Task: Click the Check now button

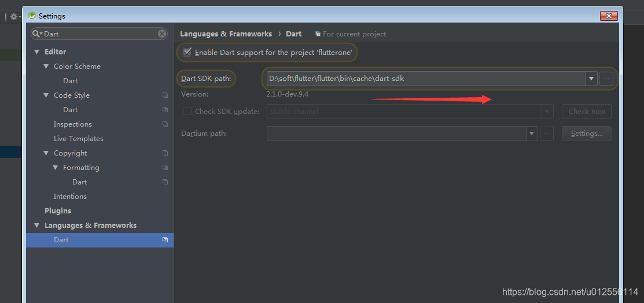Action: click(x=587, y=111)
